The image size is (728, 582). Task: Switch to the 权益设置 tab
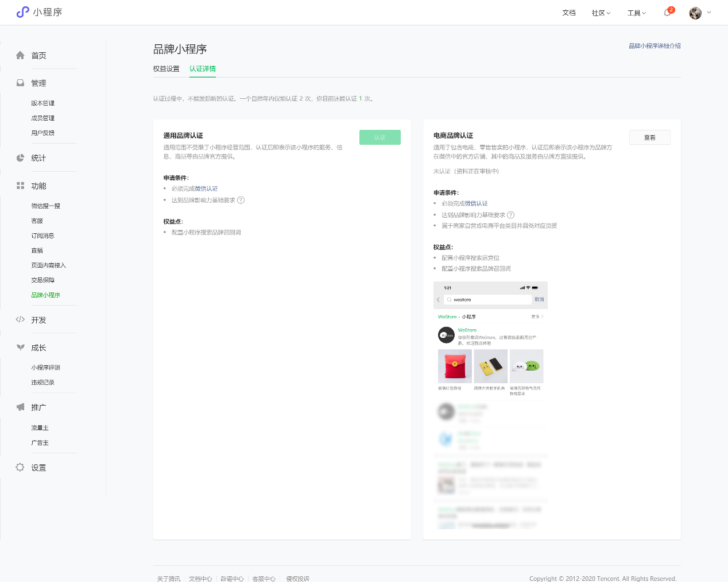coord(166,69)
